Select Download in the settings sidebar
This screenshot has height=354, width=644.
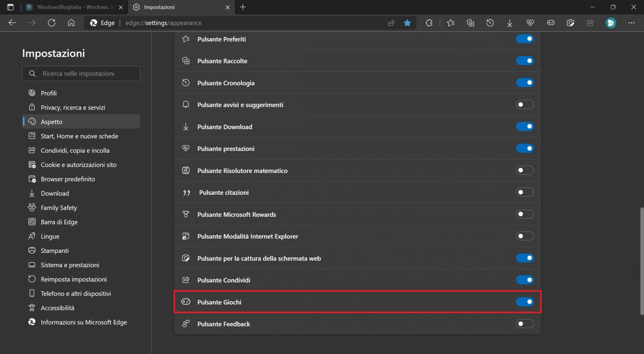[x=55, y=193]
